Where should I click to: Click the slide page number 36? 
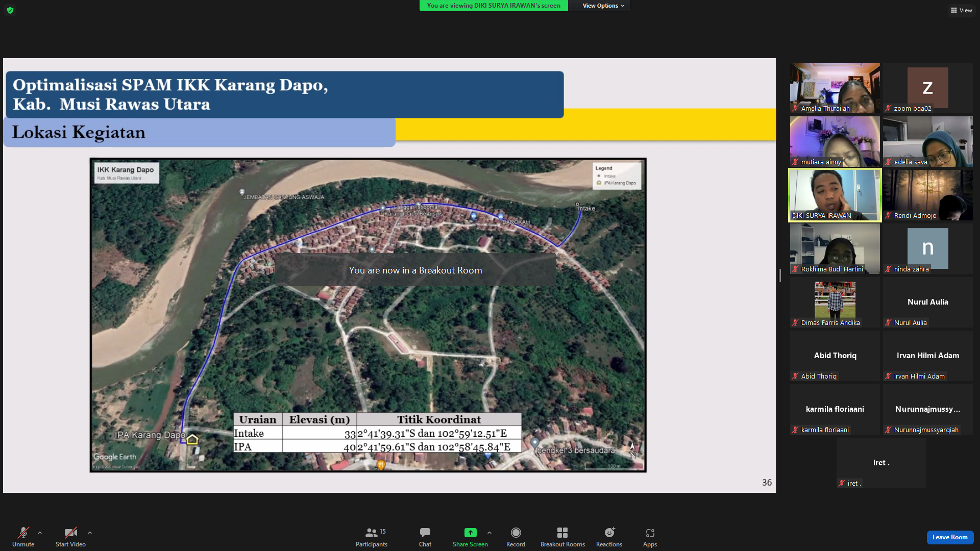[767, 482]
